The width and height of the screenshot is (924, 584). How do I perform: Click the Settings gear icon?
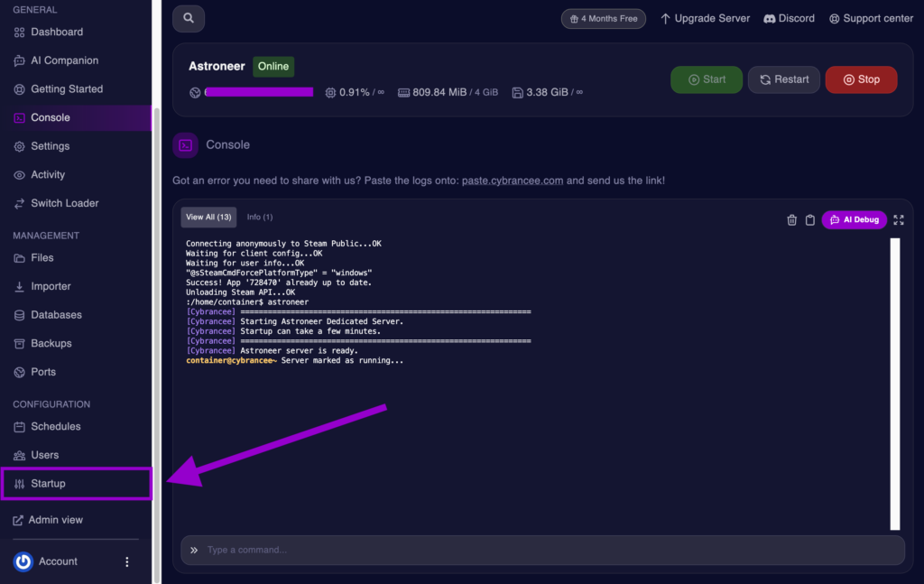(x=20, y=146)
